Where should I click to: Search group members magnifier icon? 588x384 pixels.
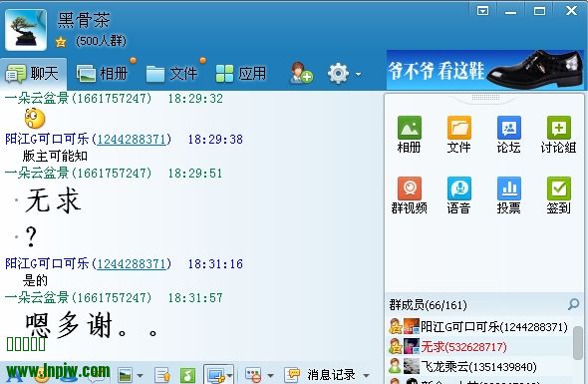pos(573,304)
